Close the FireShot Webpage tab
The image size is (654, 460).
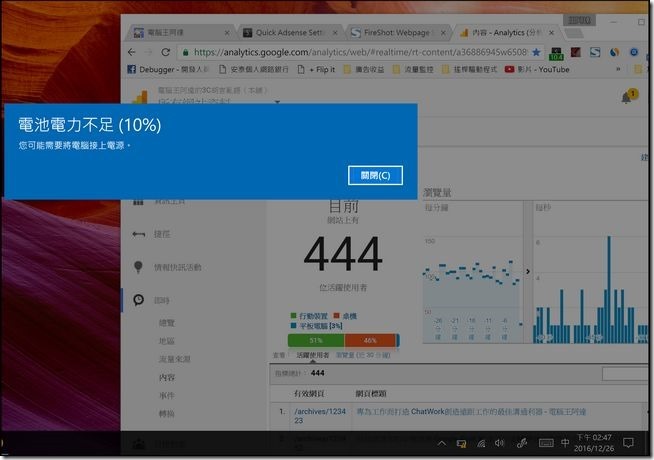(x=443, y=33)
